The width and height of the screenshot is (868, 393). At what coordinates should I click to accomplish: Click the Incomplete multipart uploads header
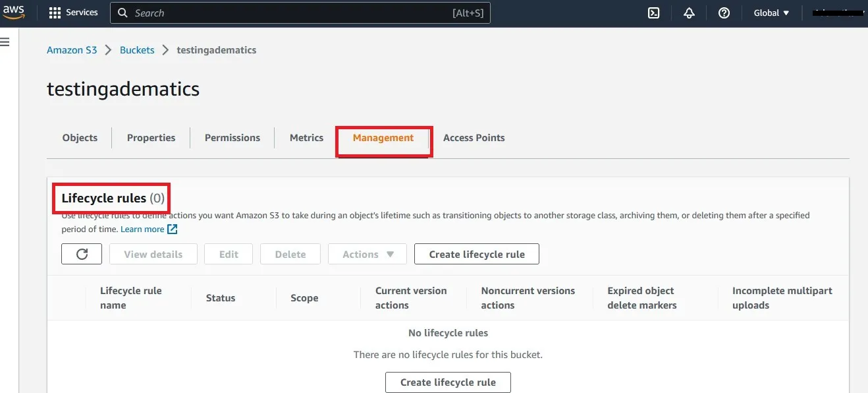782,298
